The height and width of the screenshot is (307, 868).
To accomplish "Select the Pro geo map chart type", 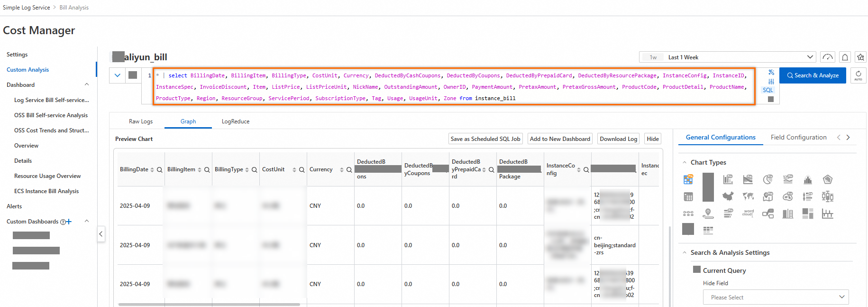I will (x=768, y=196).
